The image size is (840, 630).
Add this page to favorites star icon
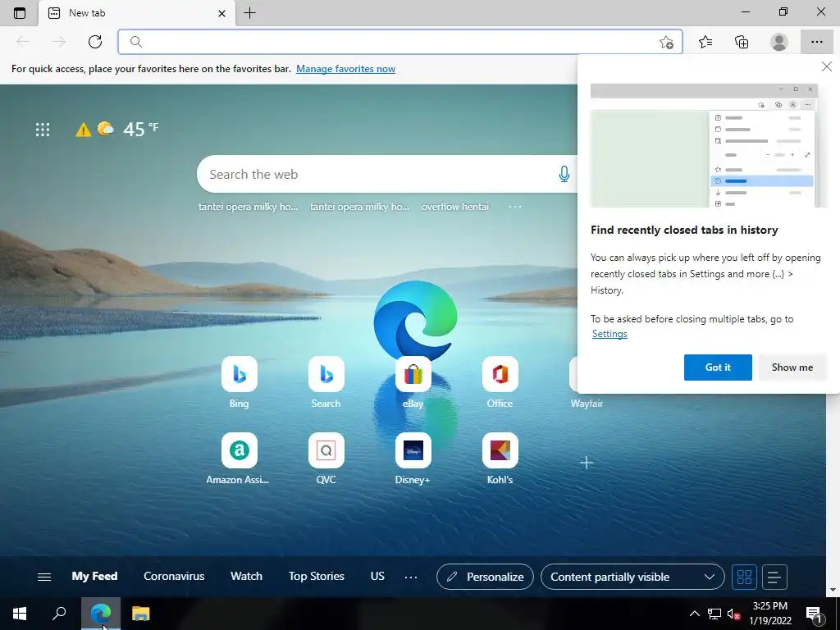[666, 42]
